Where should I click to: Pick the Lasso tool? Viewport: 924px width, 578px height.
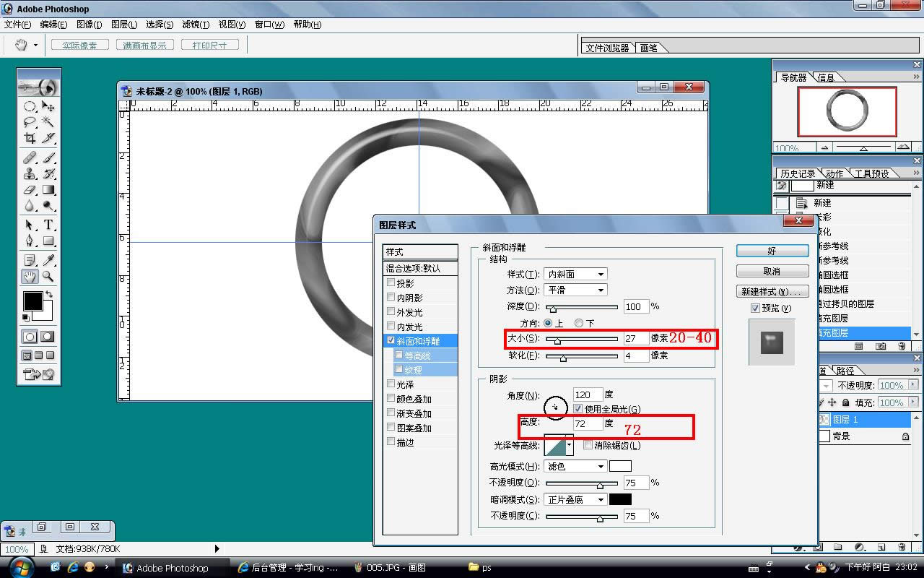coord(30,121)
